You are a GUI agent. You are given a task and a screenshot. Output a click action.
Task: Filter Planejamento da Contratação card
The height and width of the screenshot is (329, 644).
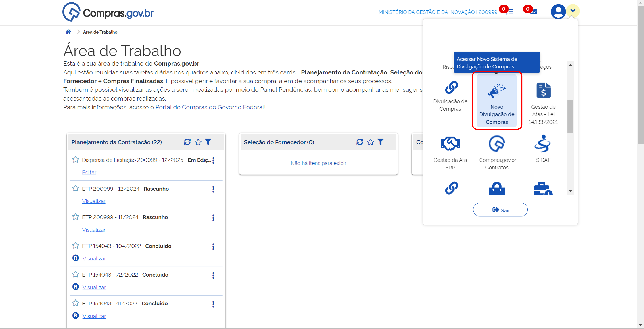click(x=208, y=142)
